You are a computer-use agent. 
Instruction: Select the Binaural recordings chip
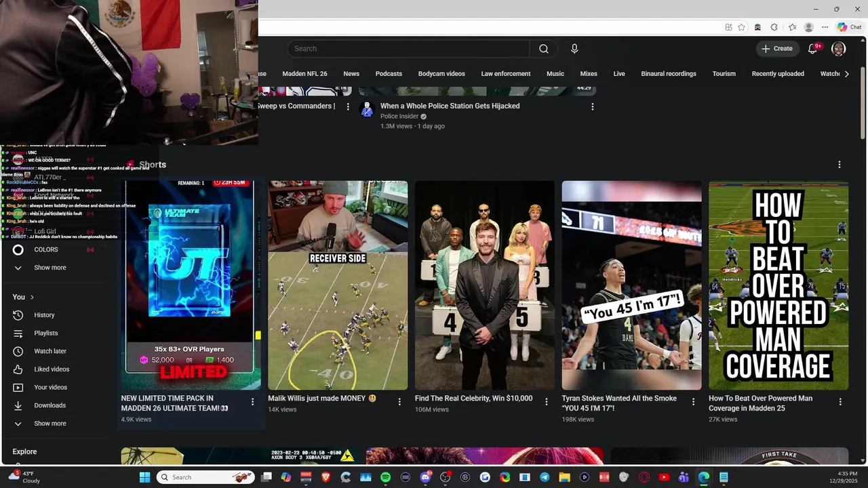669,74
